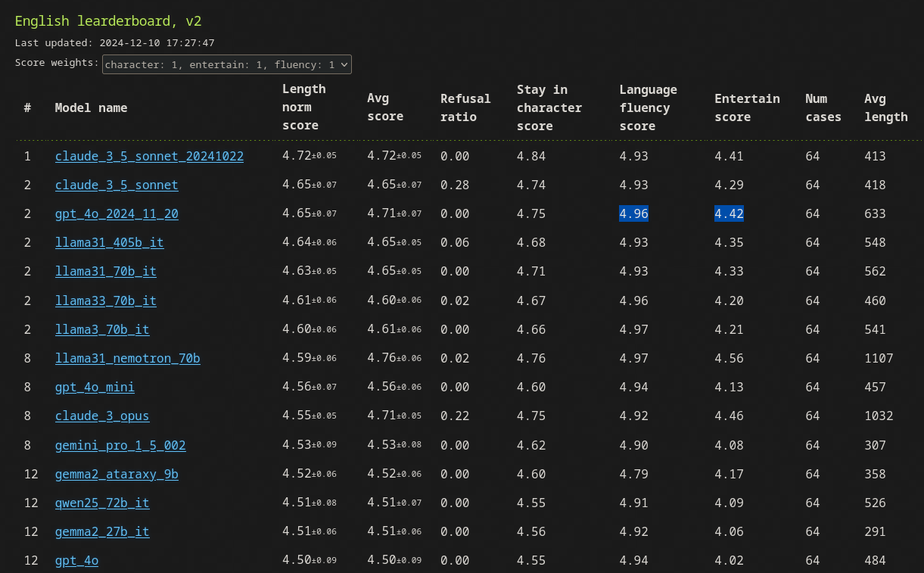Click entertain score 4.20 for llama33_70b_it

point(730,301)
